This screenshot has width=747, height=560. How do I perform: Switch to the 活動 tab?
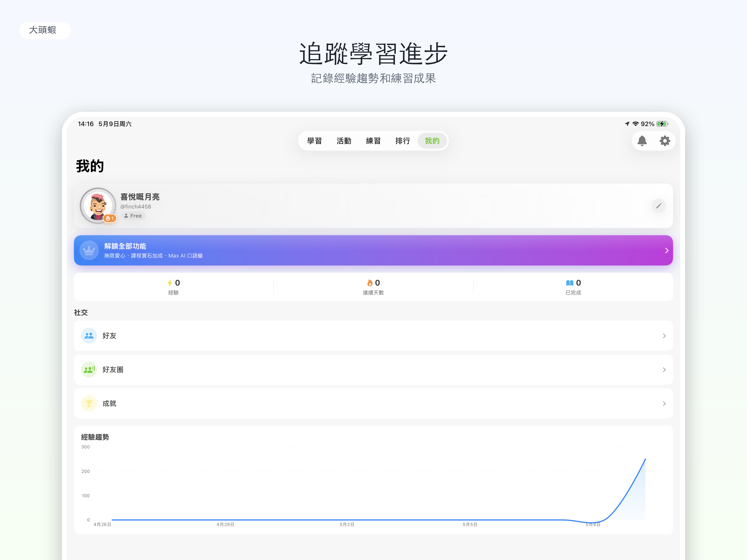click(x=344, y=141)
